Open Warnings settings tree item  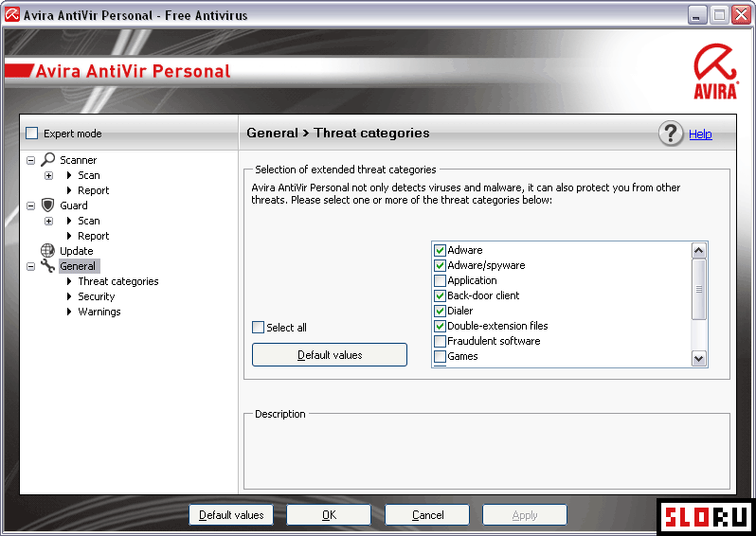tap(99, 312)
